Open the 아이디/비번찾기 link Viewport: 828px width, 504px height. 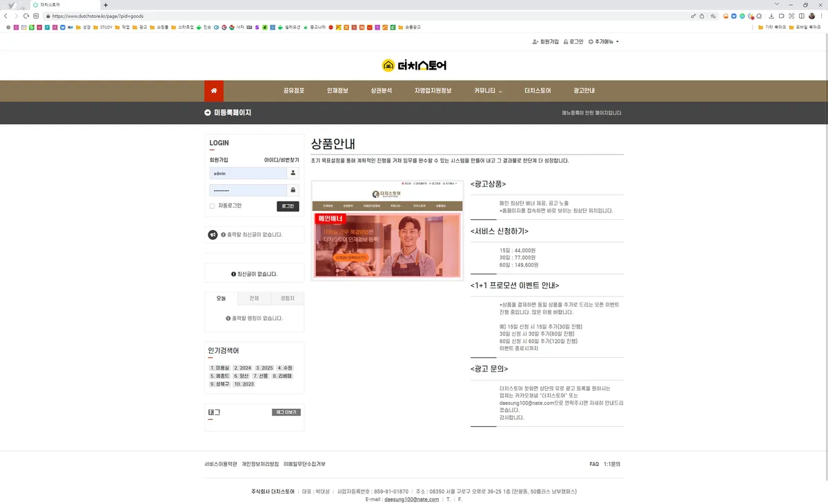[282, 160]
